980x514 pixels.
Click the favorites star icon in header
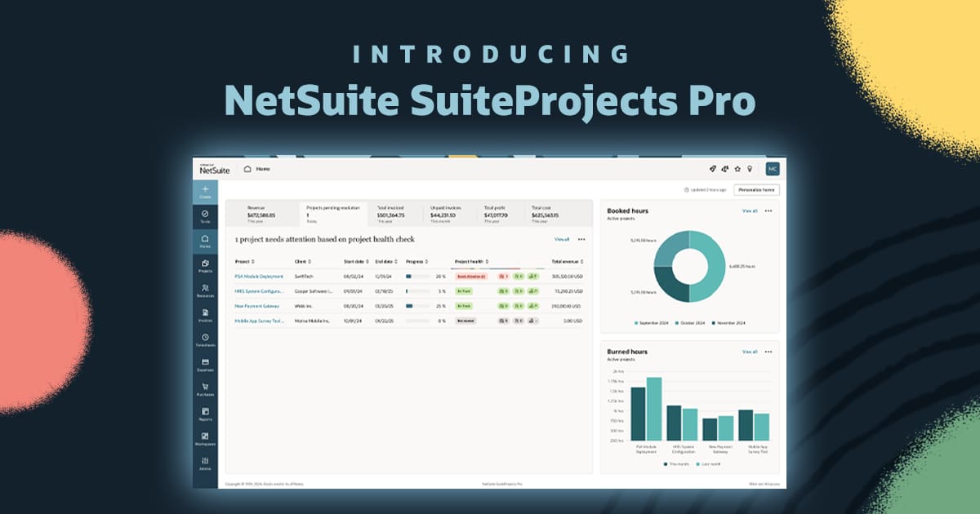737,169
